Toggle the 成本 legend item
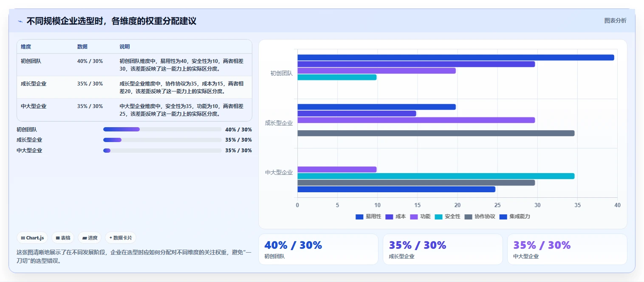Image resolution: width=644 pixels, height=282 pixels. click(395, 216)
